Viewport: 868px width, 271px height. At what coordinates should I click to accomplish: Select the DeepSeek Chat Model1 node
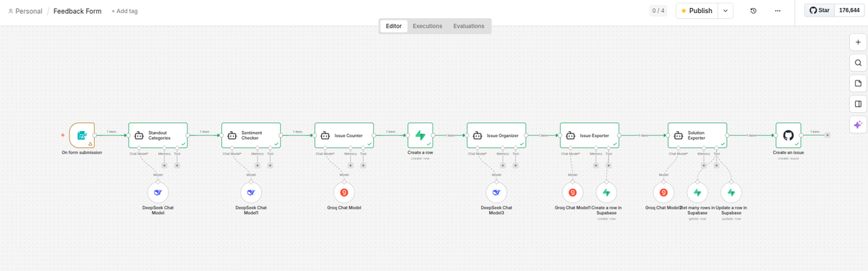[x=251, y=193]
